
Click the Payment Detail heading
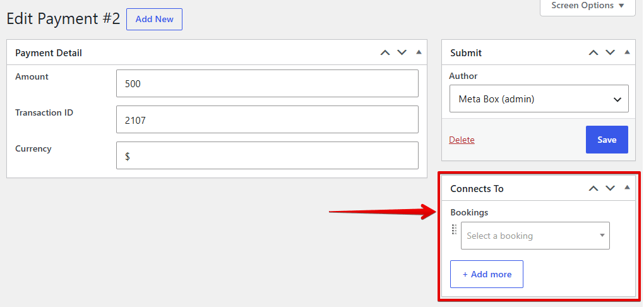pos(49,53)
